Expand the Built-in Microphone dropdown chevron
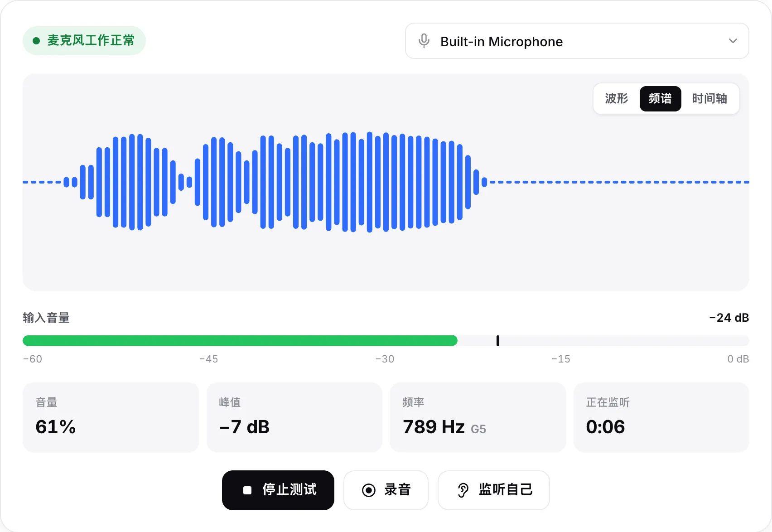Viewport: 772px width, 532px height. tap(733, 41)
